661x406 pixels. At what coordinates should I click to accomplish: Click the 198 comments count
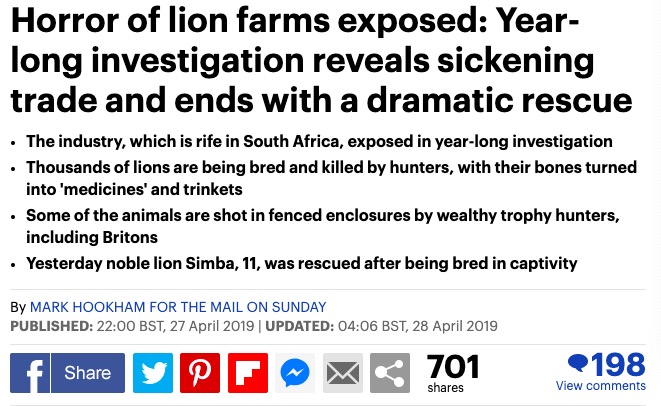point(618,365)
